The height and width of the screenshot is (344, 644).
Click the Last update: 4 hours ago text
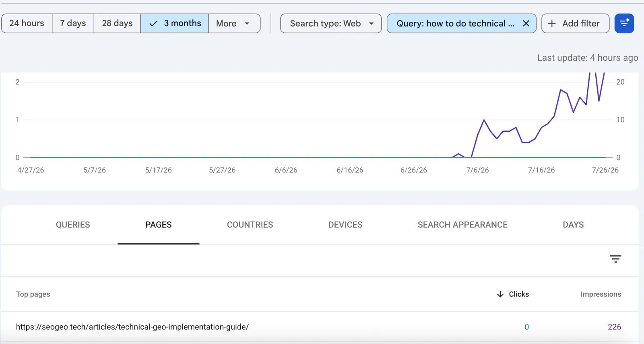click(587, 58)
